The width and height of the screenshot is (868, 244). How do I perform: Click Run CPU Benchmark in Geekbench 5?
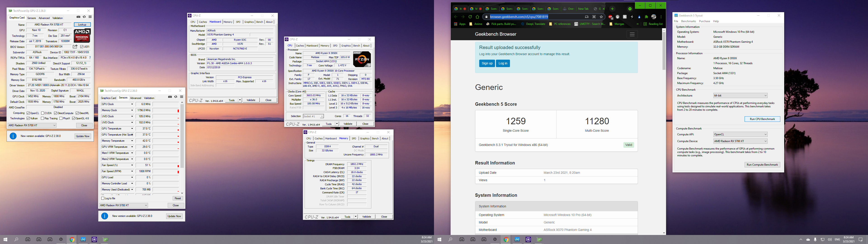pyautogui.click(x=762, y=119)
